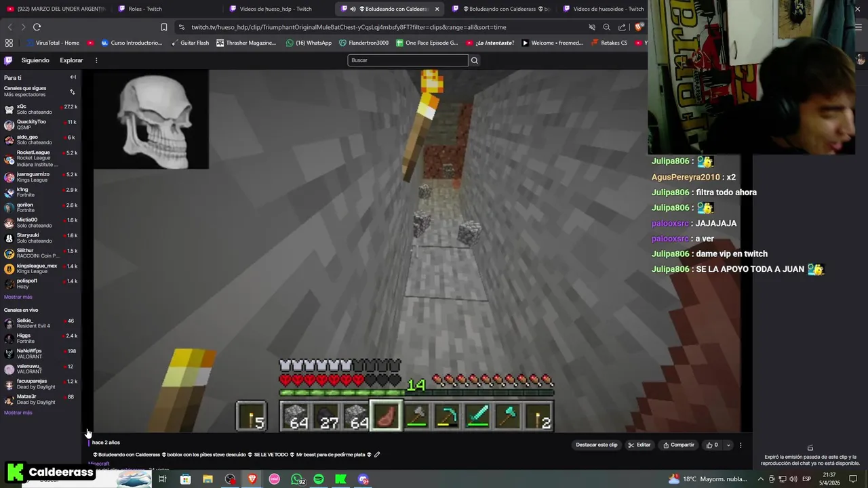
Task: Open WhatsApp from the taskbar
Action: click(x=297, y=479)
